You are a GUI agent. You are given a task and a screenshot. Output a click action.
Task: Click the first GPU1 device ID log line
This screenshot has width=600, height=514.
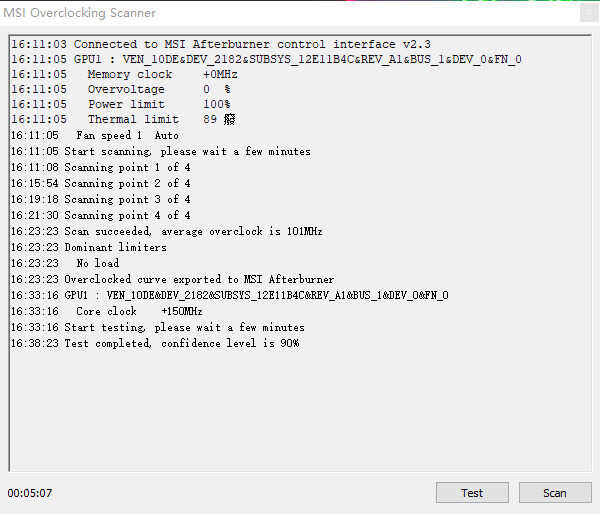click(x=265, y=59)
